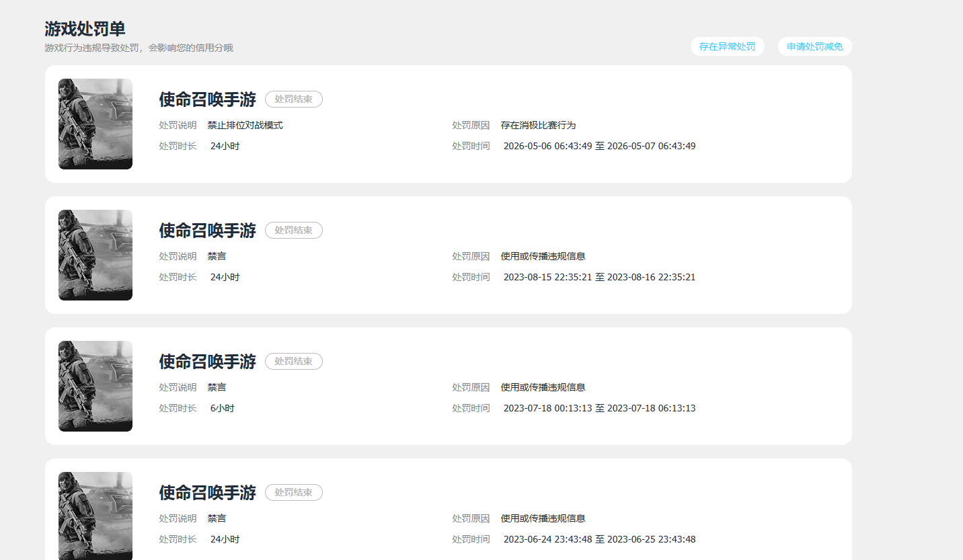The height and width of the screenshot is (560, 963).
Task: Click 处罚结束 badge on the 2023-06-24 record
Action: point(294,493)
